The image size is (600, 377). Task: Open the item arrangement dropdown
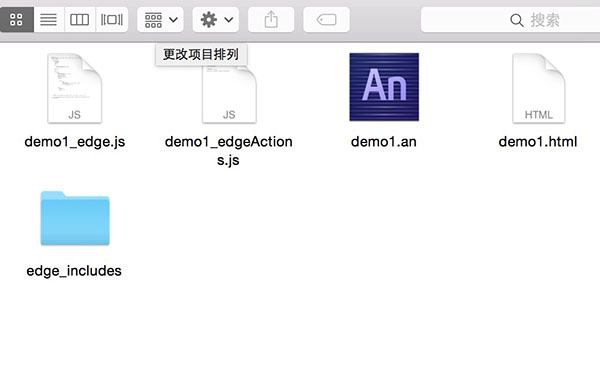click(160, 20)
